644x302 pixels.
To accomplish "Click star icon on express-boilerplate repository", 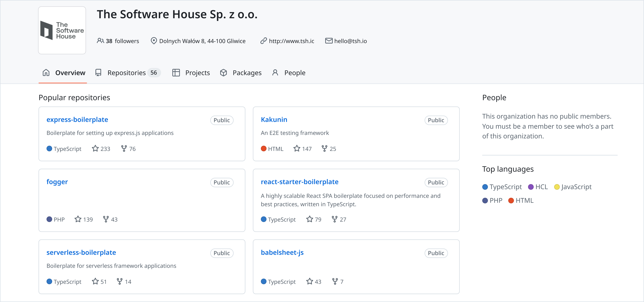I will tap(95, 148).
